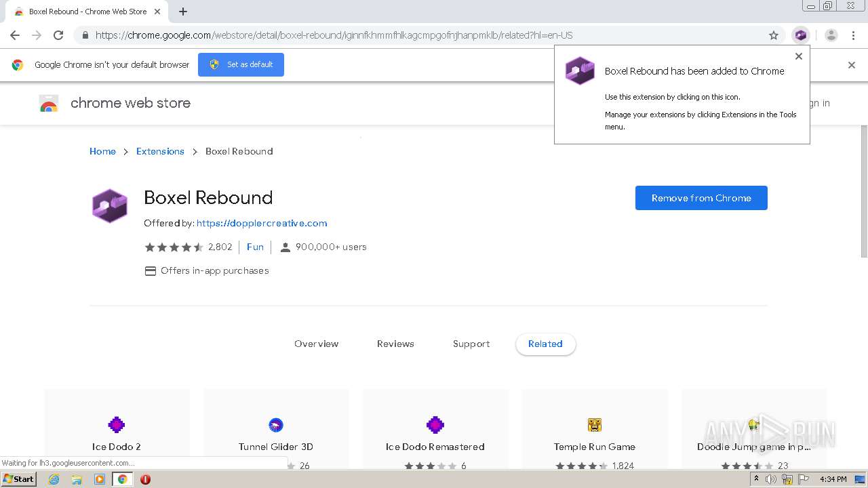This screenshot has width=868, height=488.
Task: Open the Fun category link
Action: click(255, 247)
